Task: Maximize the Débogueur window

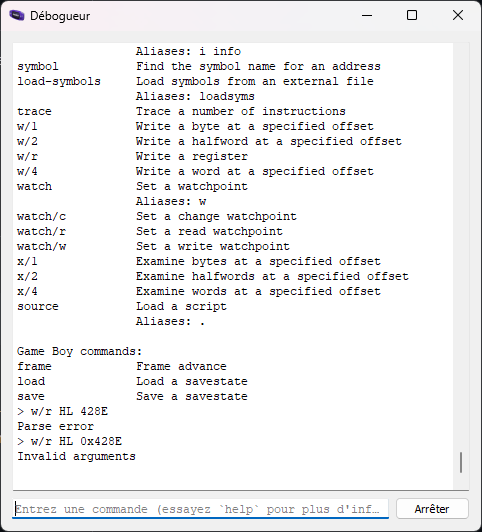Action: (412, 15)
